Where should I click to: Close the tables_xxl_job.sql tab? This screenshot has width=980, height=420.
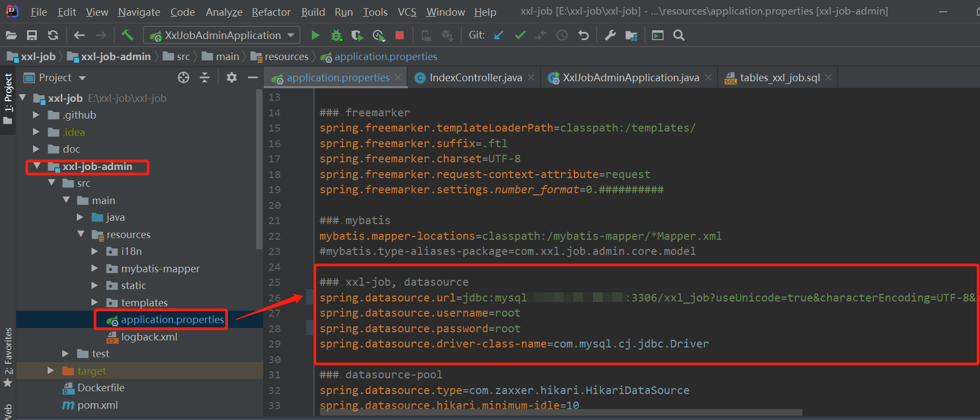pos(828,77)
